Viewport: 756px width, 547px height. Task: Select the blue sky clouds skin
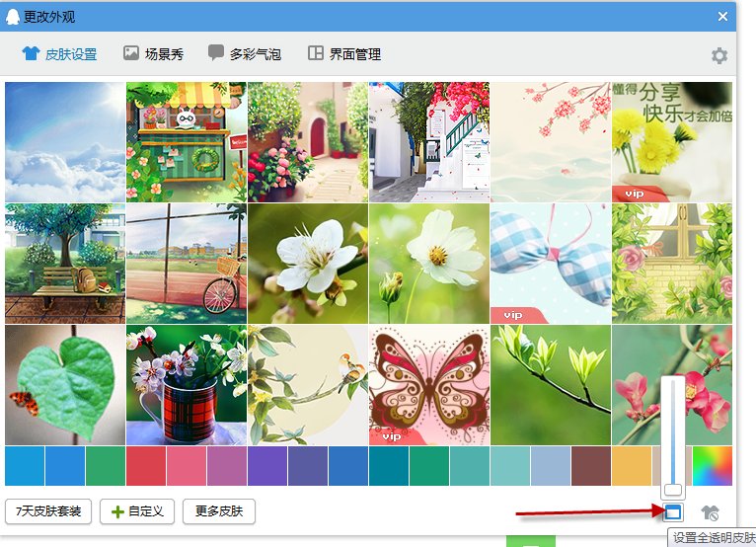tap(65, 142)
